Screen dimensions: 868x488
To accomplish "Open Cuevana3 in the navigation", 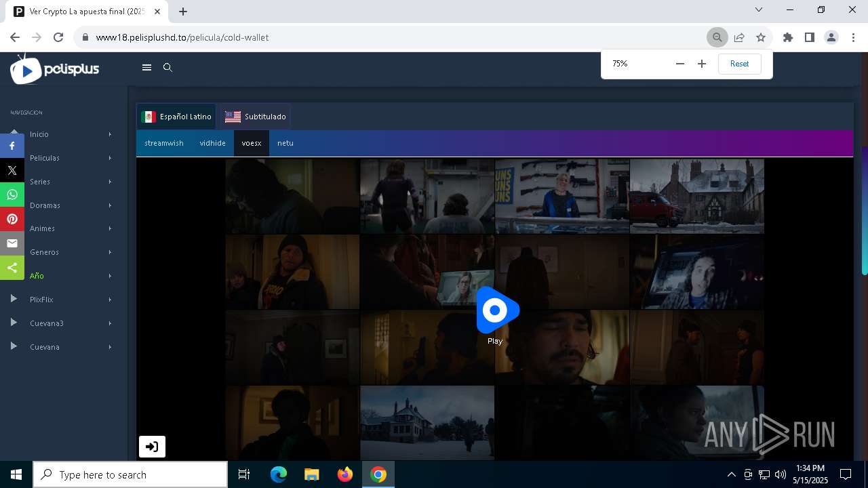I will (47, 323).
